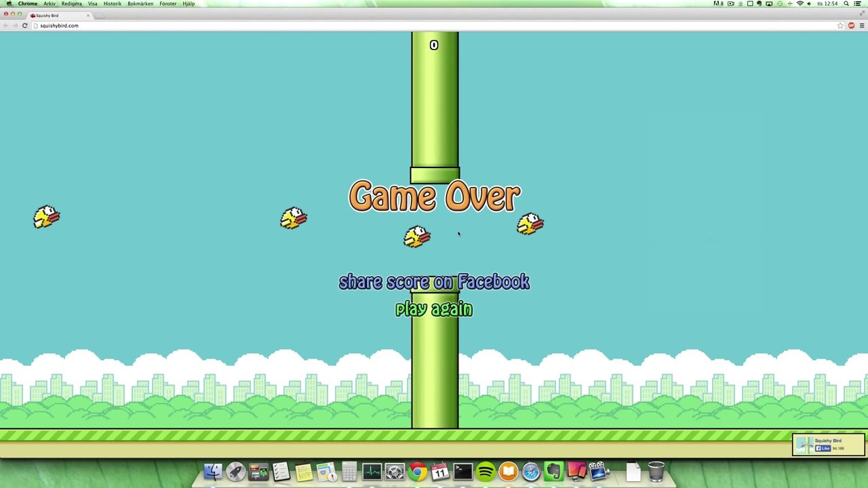Open the Historik menu

[x=113, y=3]
